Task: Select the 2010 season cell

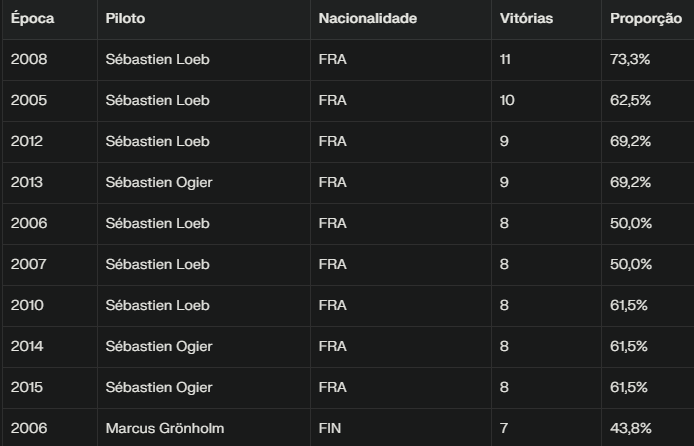Action: pos(29,305)
